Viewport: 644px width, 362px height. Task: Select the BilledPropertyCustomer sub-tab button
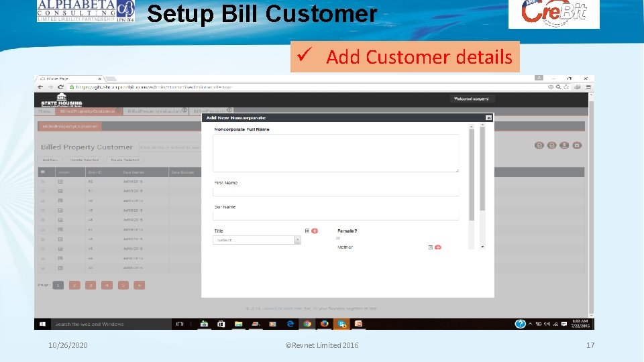70,127
